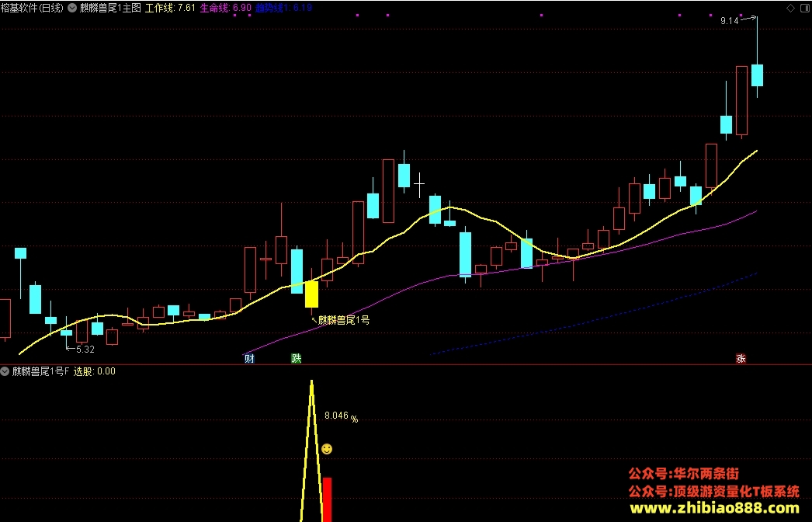Select the 生命线: 6.90 readout

pyautogui.click(x=226, y=8)
